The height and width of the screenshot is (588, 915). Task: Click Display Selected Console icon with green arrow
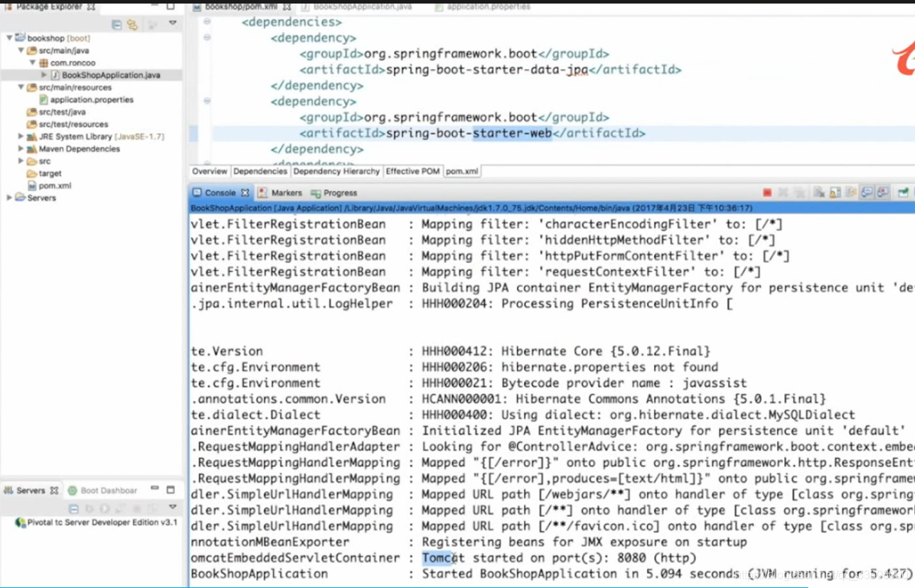coord(903,193)
